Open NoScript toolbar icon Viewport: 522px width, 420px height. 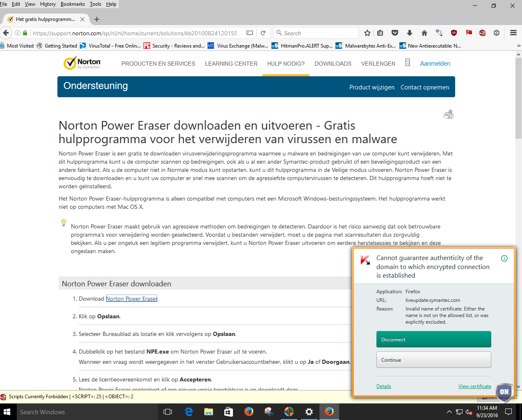pos(482,33)
